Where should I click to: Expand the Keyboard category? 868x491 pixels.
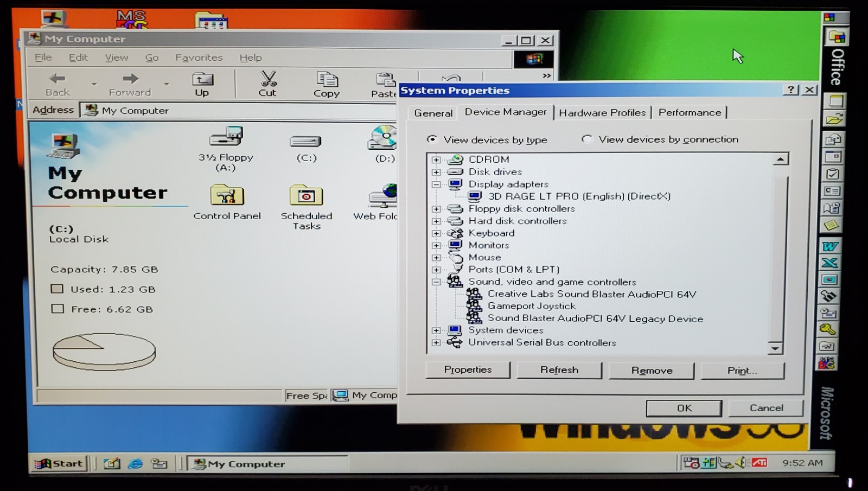[436, 233]
